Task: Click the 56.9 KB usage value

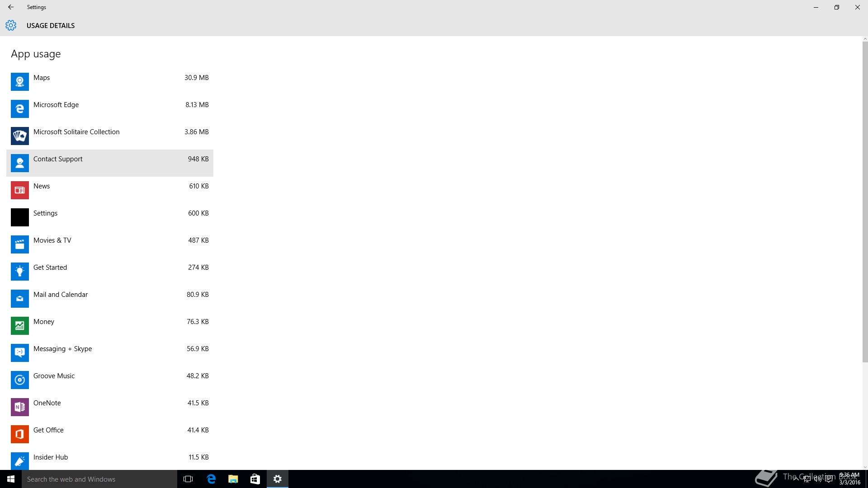Action: pos(198,349)
